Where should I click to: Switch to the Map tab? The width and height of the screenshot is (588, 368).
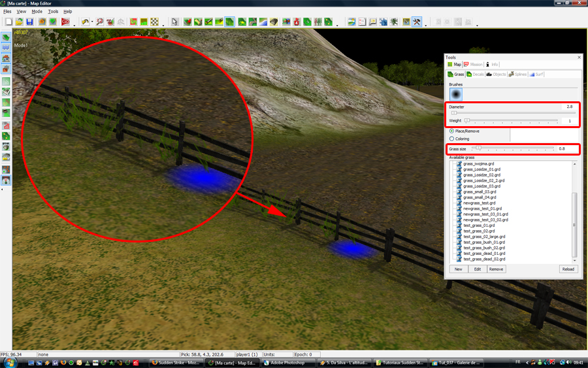pos(455,65)
